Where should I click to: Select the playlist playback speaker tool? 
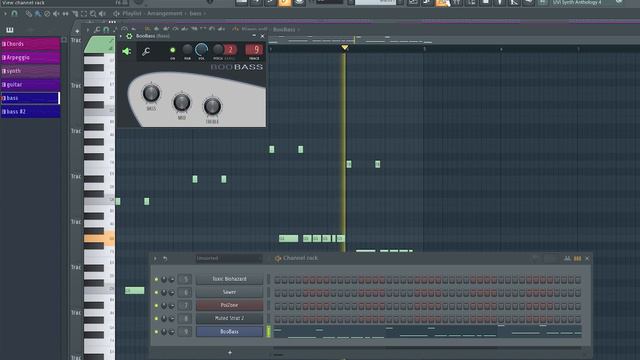pos(102,13)
